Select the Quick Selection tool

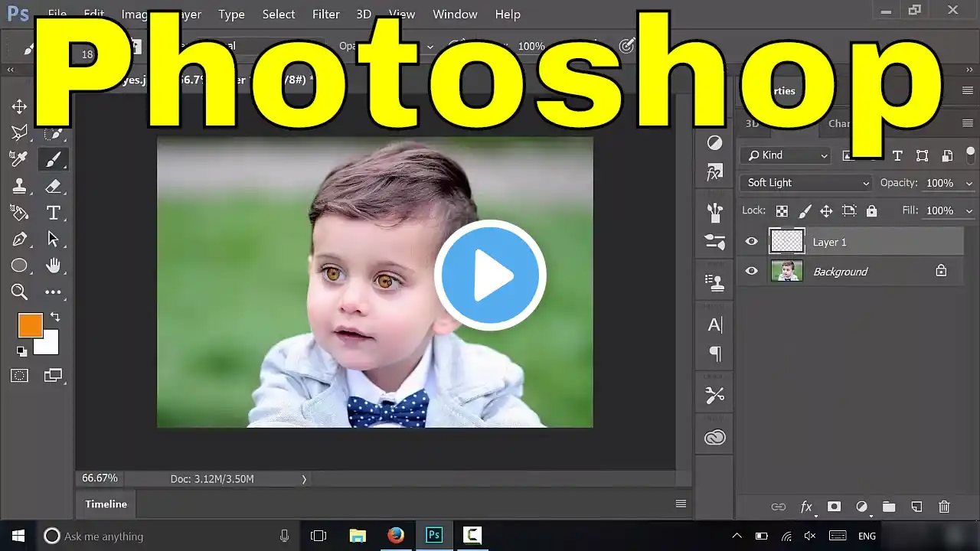[x=53, y=133]
